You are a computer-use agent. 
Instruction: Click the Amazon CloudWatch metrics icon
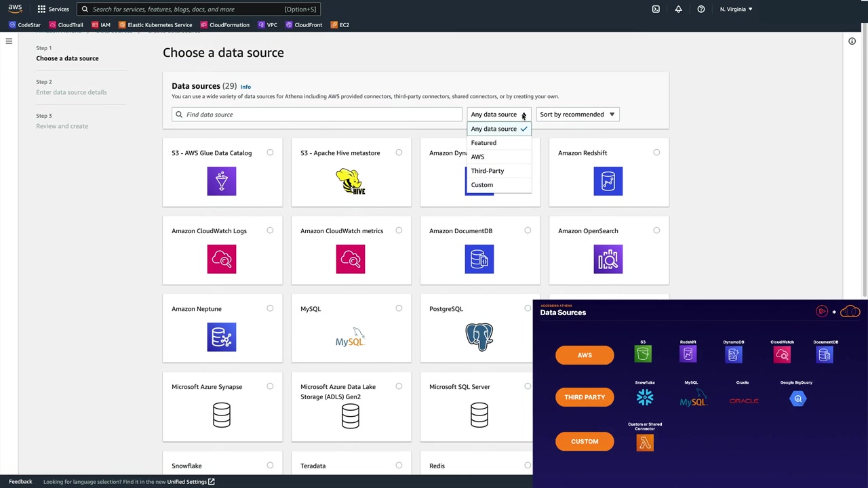point(351,259)
